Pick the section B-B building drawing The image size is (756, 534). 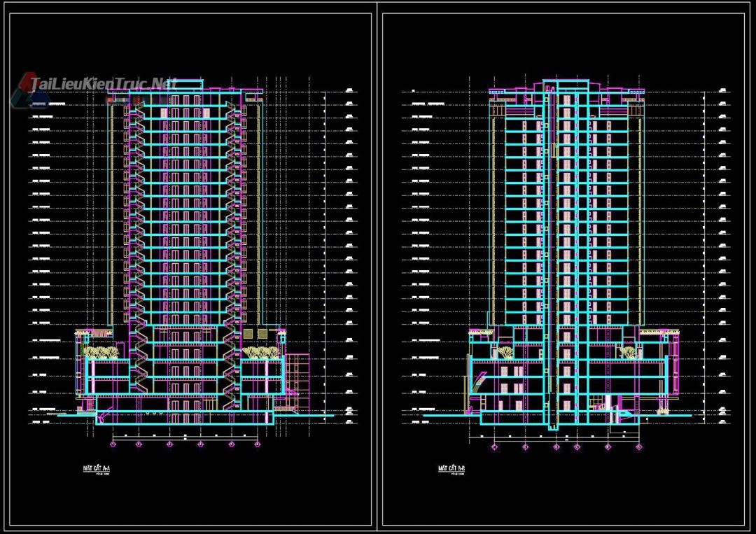(x=574, y=254)
